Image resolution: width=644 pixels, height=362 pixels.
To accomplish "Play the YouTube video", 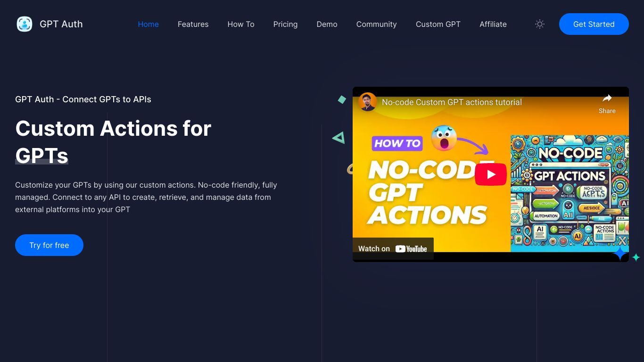I will tap(490, 174).
